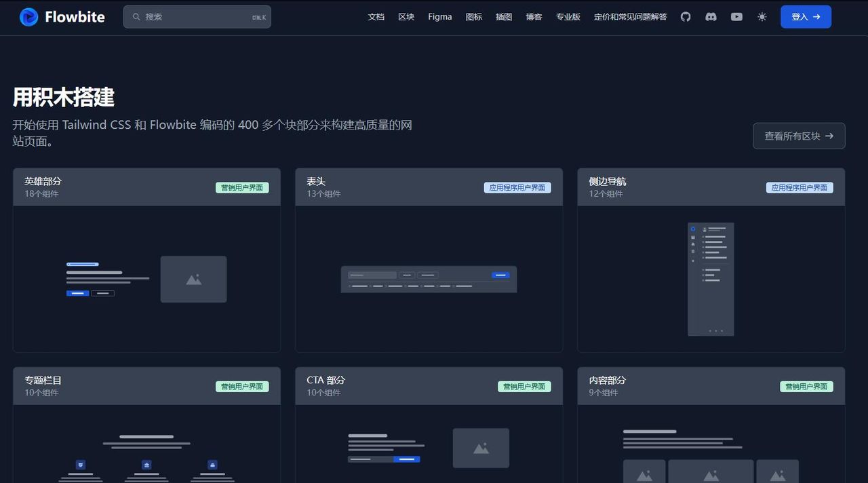Click inside the 搜索 input field

[197, 16]
